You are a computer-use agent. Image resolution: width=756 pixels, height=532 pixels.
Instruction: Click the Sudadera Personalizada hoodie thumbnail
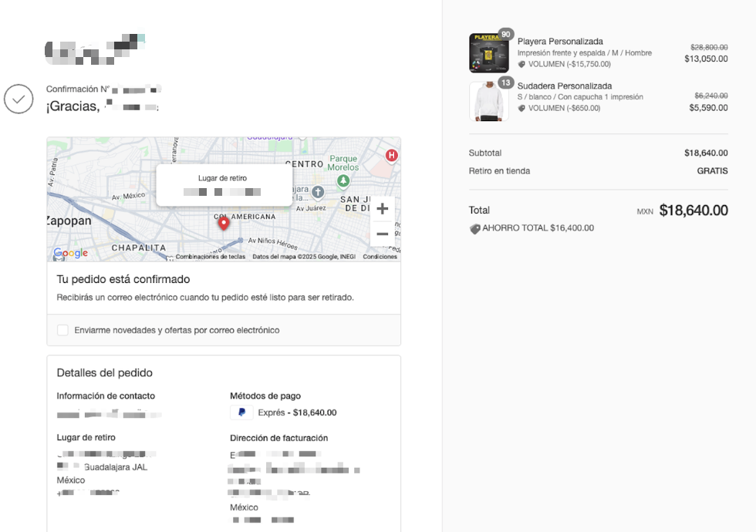[x=489, y=101]
